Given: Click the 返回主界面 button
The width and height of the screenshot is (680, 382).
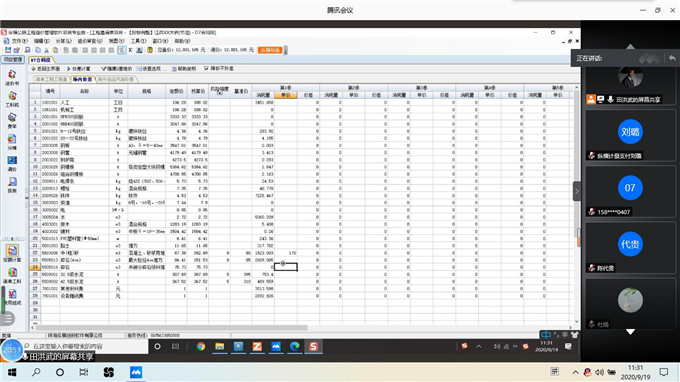Looking at the screenshot, I should coord(46,69).
